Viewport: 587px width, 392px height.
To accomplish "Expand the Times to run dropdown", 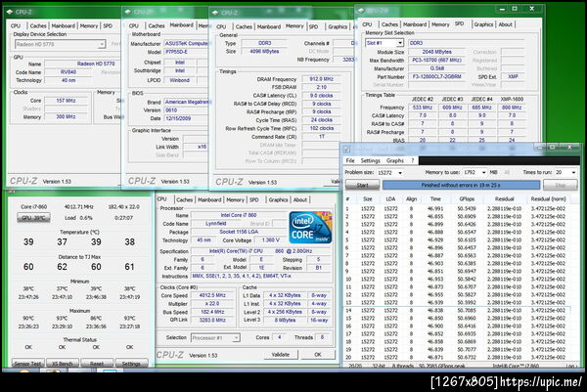I will (573, 172).
